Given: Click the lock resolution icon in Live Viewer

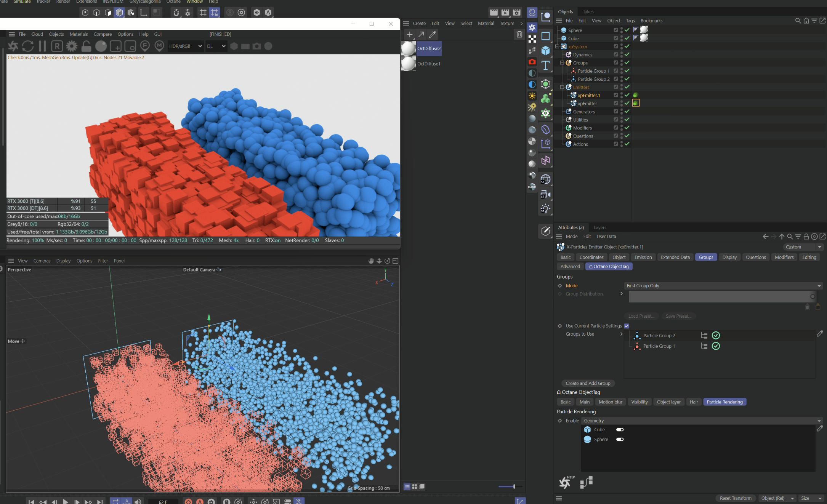Looking at the screenshot, I should coord(86,46).
